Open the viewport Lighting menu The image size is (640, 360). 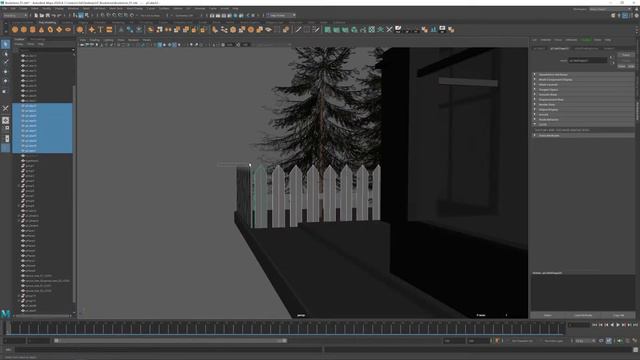(109, 40)
